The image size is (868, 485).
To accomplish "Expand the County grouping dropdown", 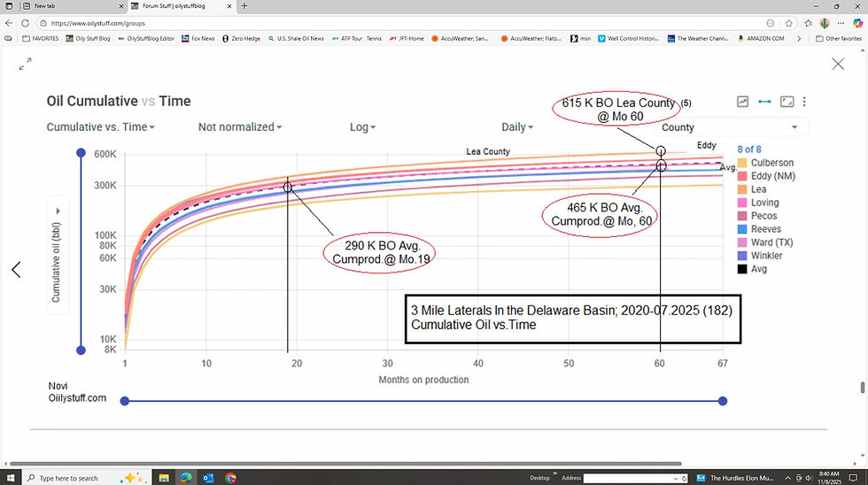I will point(731,127).
